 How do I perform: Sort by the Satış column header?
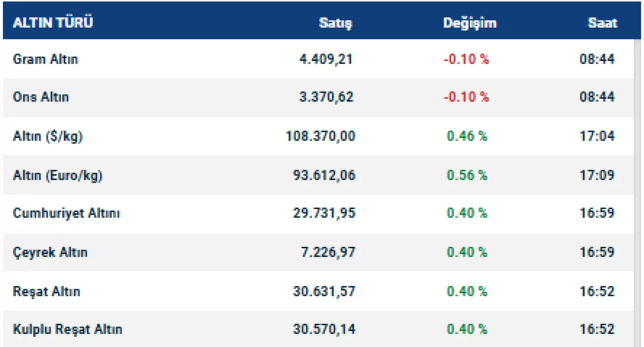(x=336, y=23)
